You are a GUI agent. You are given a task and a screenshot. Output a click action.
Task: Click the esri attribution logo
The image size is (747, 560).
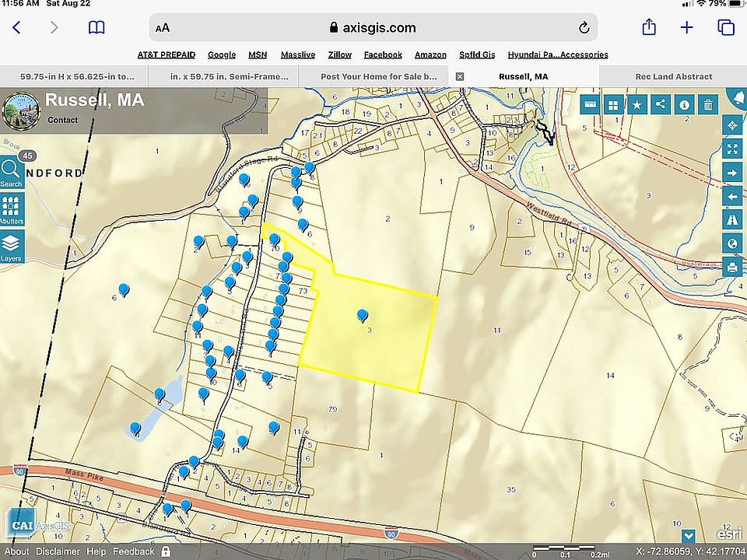point(729,534)
